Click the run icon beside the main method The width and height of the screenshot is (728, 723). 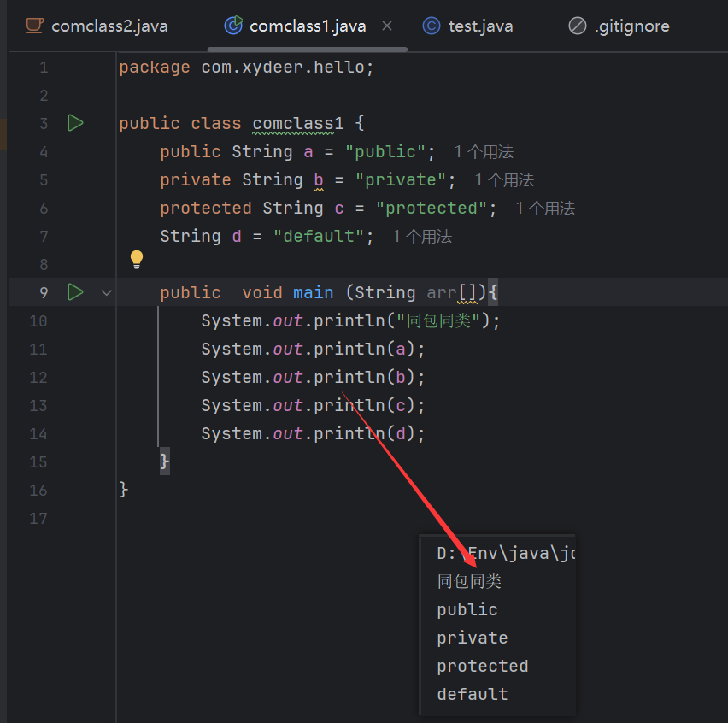point(75,291)
